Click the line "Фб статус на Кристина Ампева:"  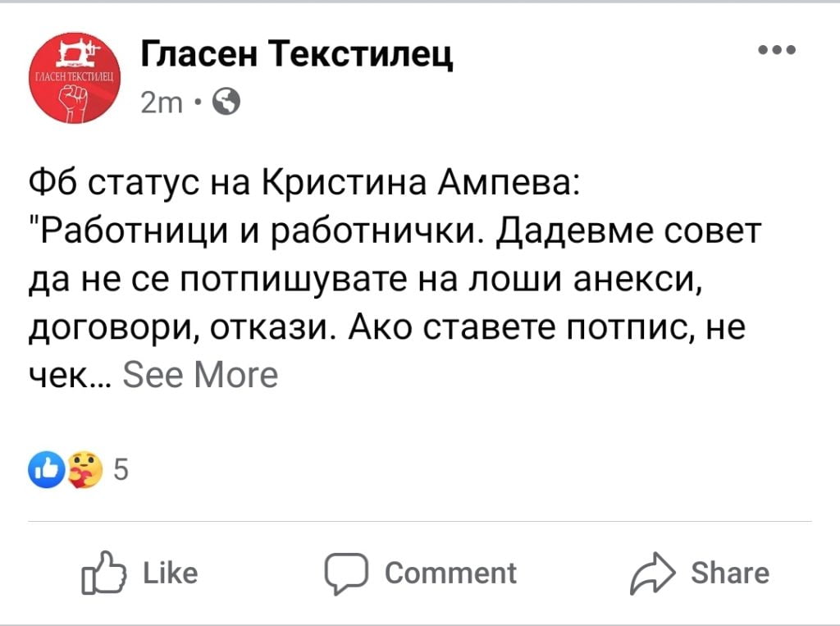point(304,183)
